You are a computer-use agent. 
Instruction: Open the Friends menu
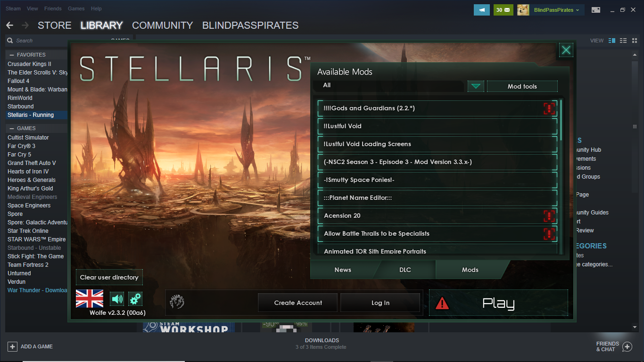(53, 8)
